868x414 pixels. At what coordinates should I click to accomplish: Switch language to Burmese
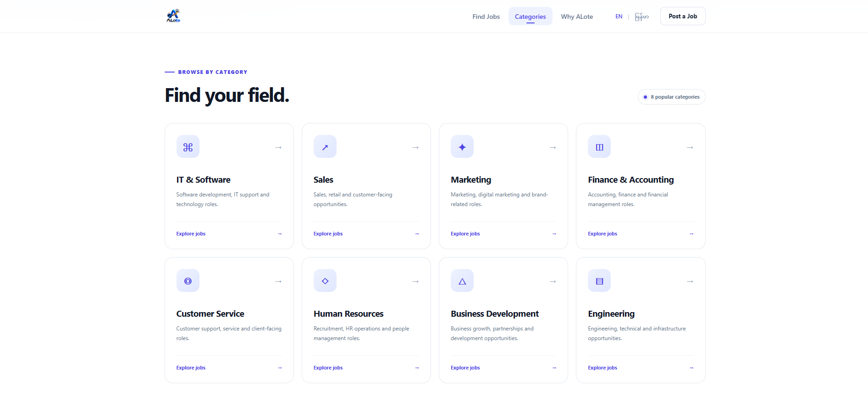(x=641, y=17)
